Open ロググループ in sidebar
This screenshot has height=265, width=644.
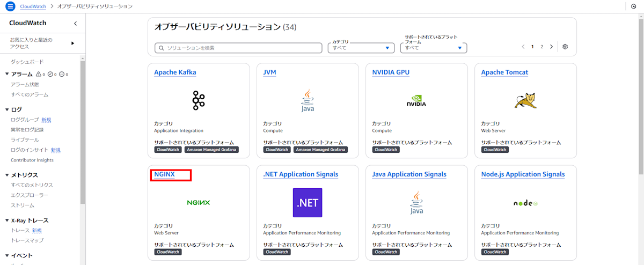(x=25, y=120)
